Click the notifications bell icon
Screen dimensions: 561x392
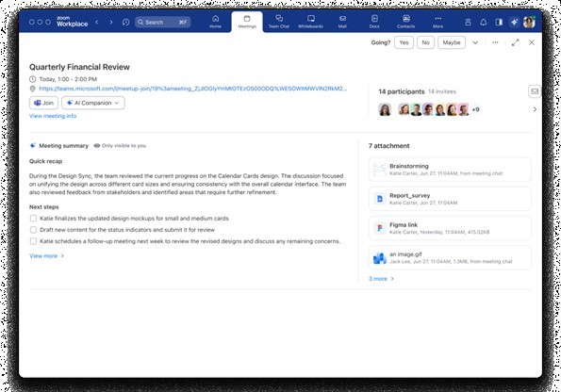pyautogui.click(x=484, y=23)
